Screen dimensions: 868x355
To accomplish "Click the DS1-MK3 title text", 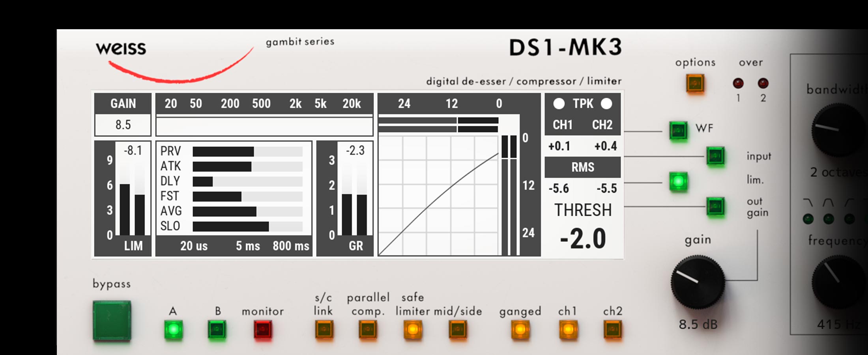I will [565, 48].
